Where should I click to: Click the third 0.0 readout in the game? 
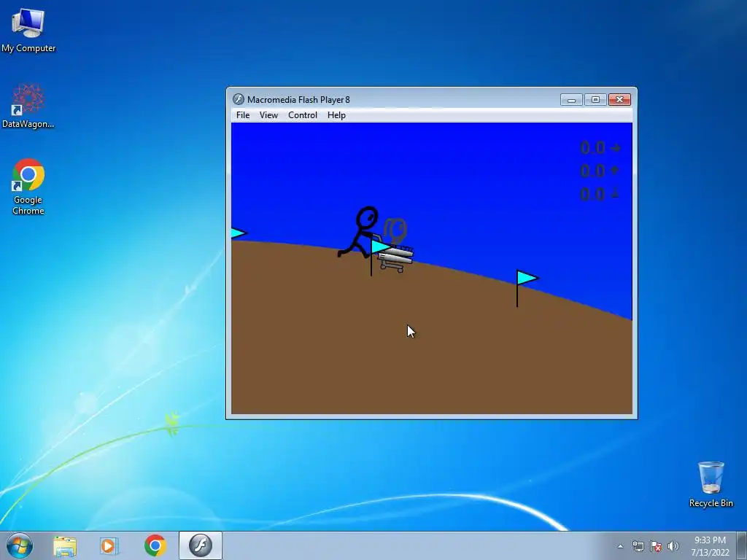600,194
